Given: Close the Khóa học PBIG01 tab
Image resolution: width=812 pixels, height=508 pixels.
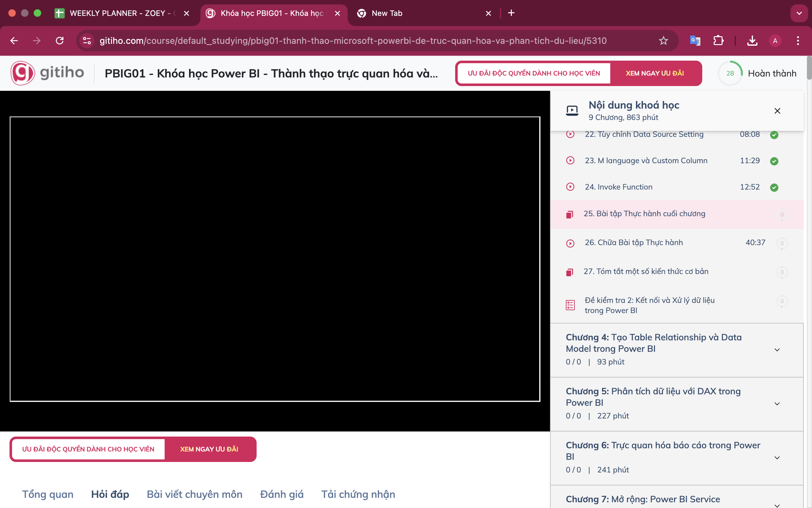Looking at the screenshot, I should [x=337, y=13].
